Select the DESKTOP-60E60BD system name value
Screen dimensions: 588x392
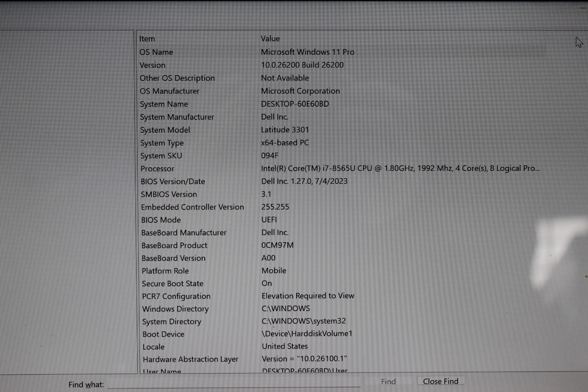click(295, 104)
